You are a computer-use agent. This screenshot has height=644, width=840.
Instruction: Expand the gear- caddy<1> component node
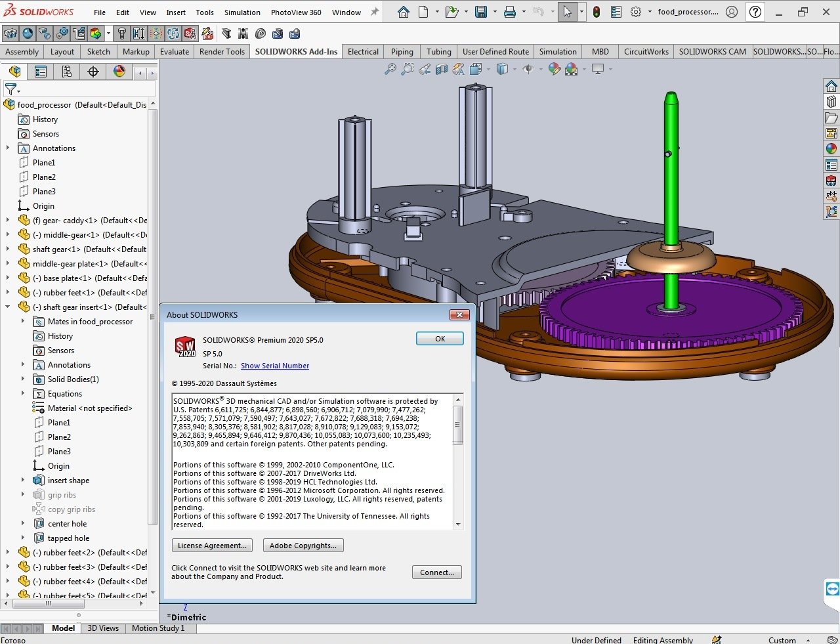pyautogui.click(x=8, y=220)
